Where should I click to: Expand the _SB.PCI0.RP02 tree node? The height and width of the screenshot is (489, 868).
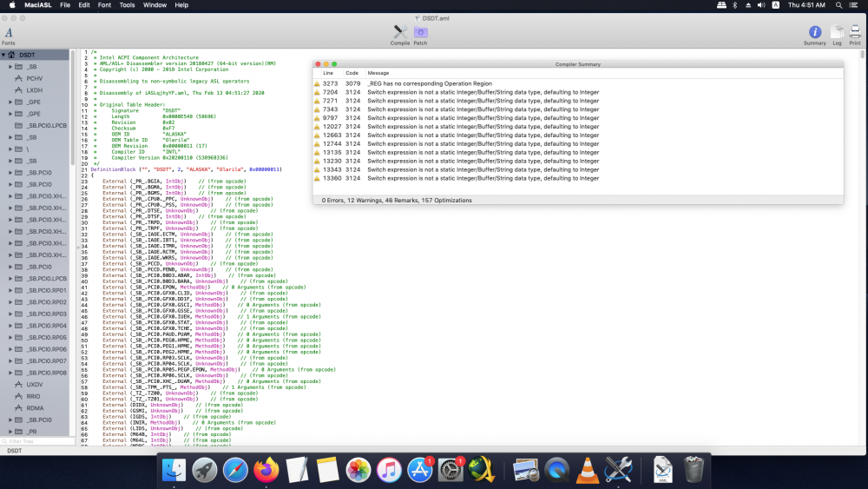[x=10, y=301]
